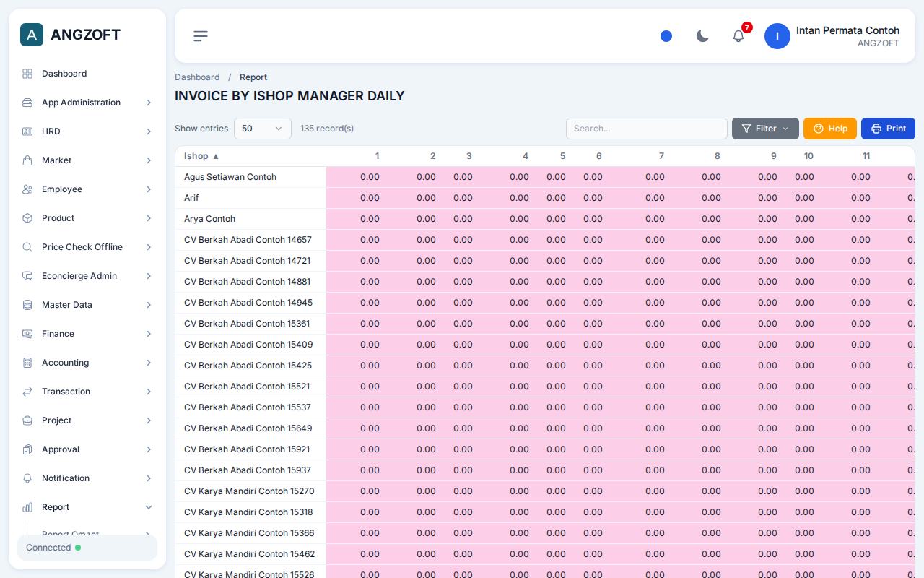Click the blue Print button
This screenshot has height=578, width=924.
click(x=888, y=129)
